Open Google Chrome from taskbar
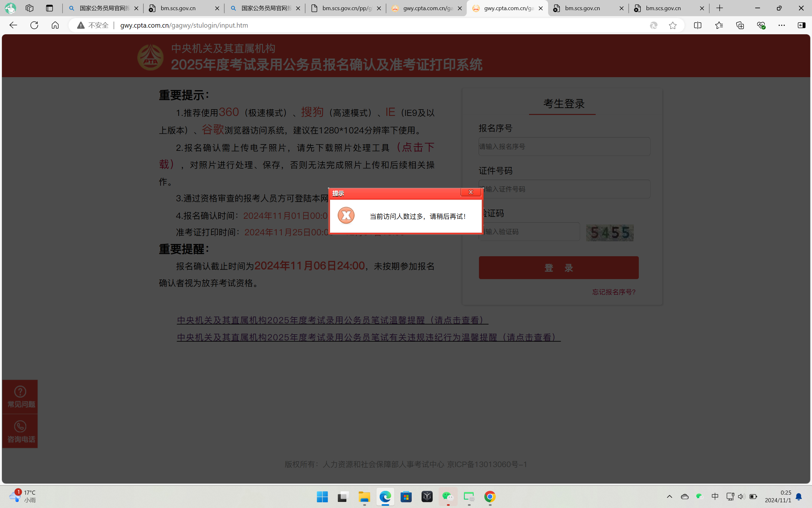This screenshot has height=508, width=812. [x=490, y=497]
